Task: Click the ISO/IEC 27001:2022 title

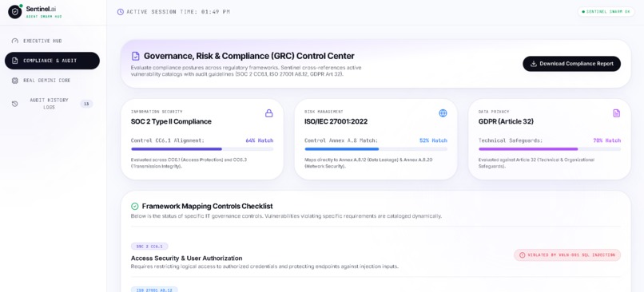Action: pos(336,122)
